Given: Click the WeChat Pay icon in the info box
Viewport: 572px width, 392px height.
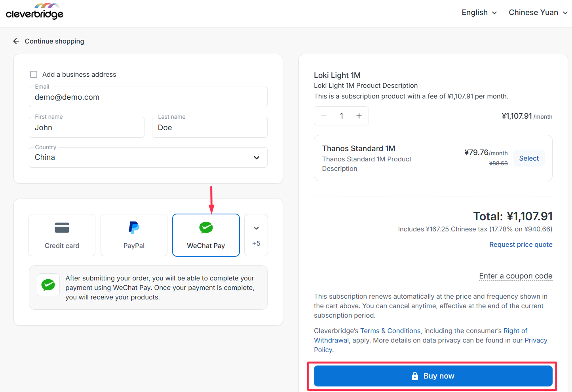Looking at the screenshot, I should click(48, 285).
